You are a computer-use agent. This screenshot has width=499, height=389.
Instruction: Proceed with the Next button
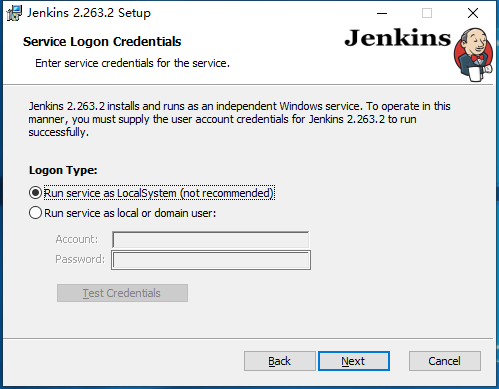point(354,361)
